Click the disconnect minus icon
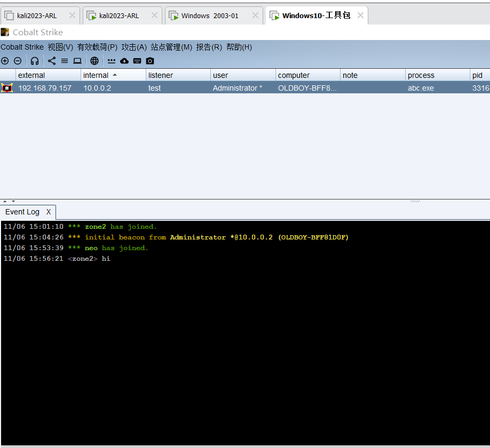The height and width of the screenshot is (448, 490). (x=18, y=61)
